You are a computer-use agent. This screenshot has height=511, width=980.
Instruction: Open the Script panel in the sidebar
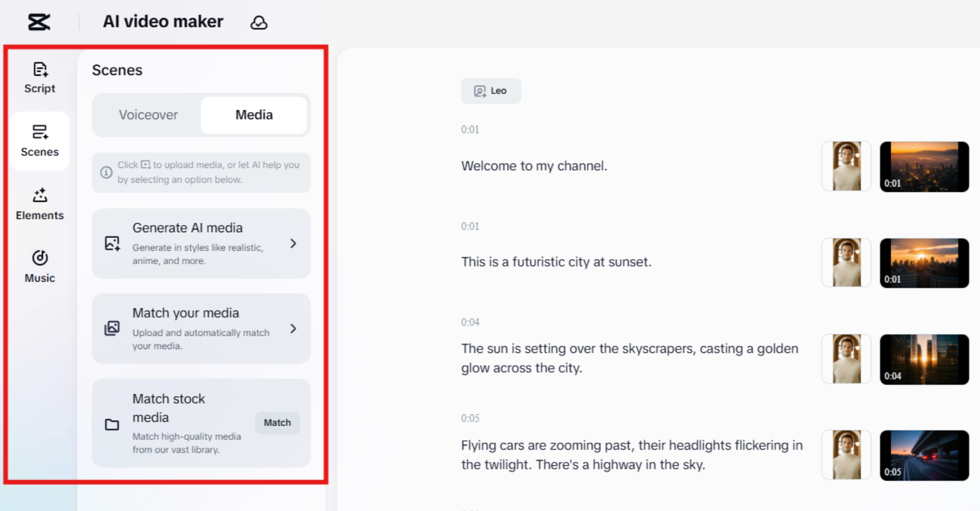[39, 77]
